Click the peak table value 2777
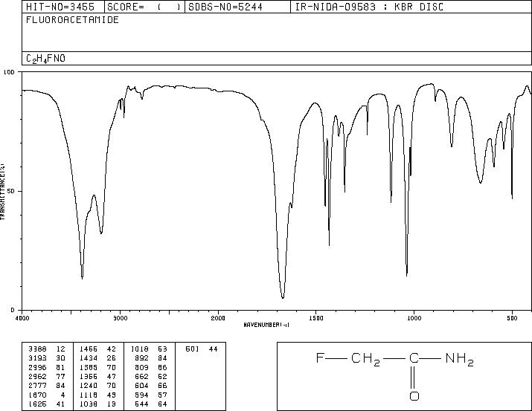The image size is (532, 411). click(x=37, y=386)
